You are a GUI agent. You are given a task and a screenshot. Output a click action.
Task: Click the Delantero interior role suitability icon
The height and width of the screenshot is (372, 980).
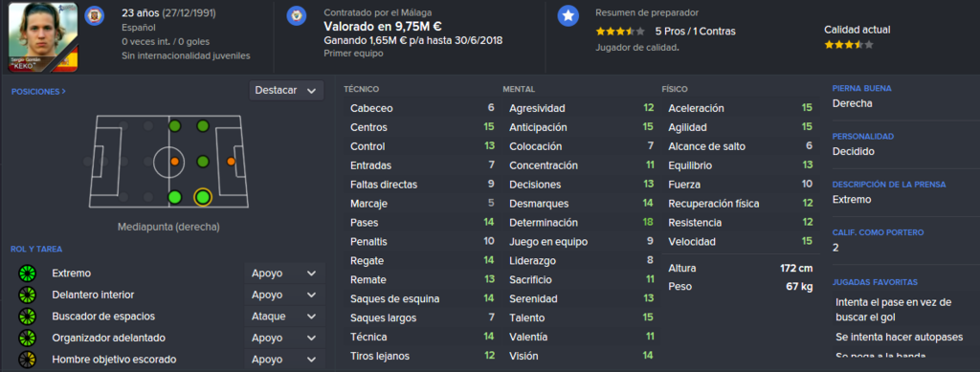tap(28, 295)
